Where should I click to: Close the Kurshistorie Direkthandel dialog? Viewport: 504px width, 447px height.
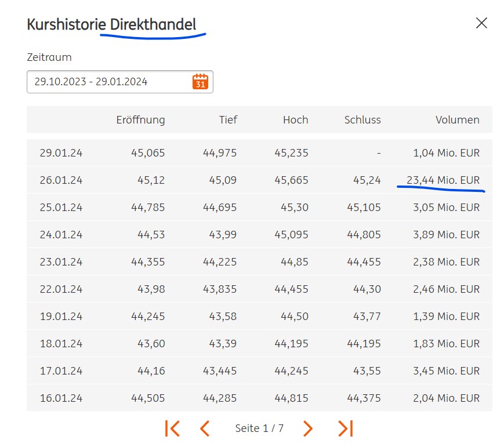pos(481,23)
